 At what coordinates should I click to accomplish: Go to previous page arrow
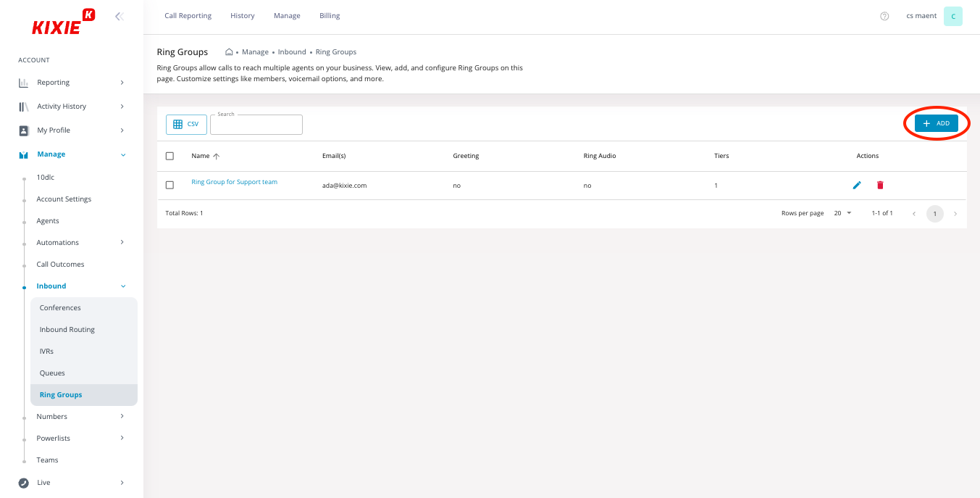click(x=914, y=214)
